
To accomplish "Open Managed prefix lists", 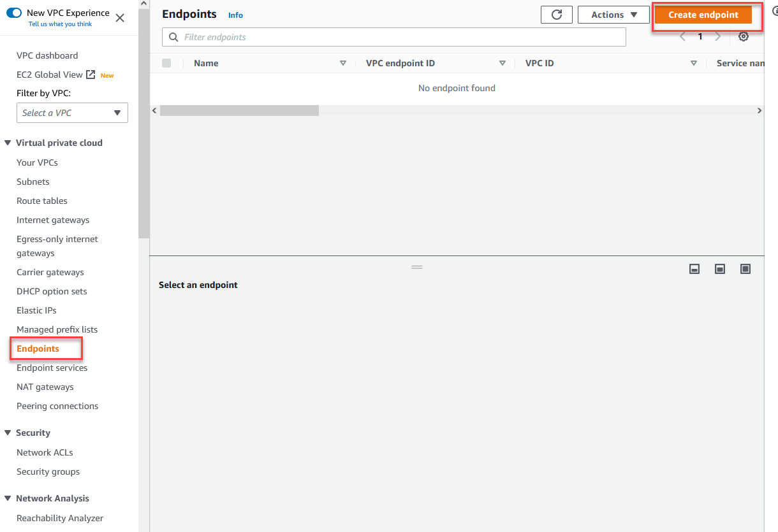I will 57,329.
